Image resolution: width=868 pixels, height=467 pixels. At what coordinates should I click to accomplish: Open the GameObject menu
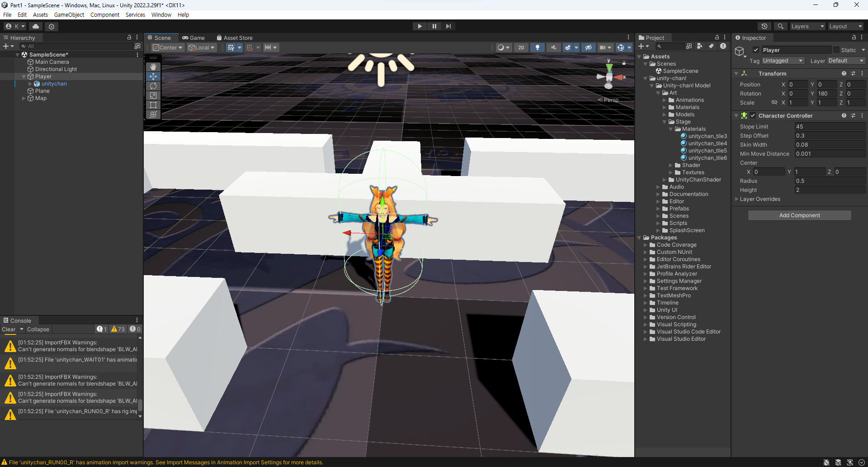(x=69, y=14)
